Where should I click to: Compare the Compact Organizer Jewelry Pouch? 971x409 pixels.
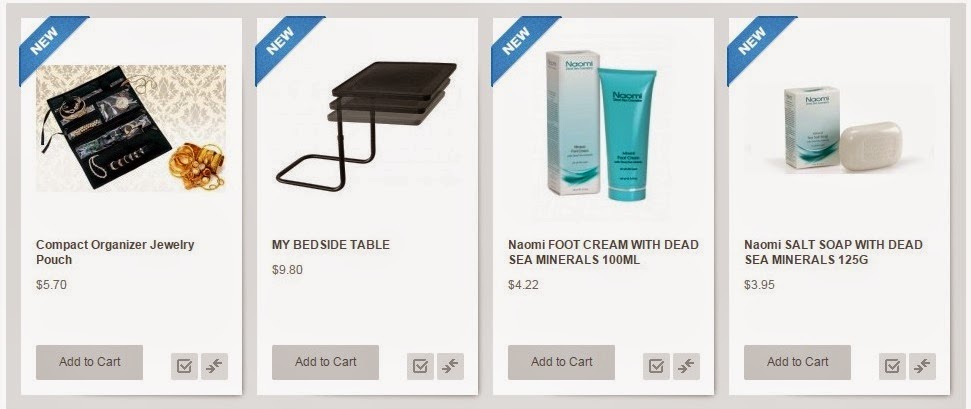(214, 366)
